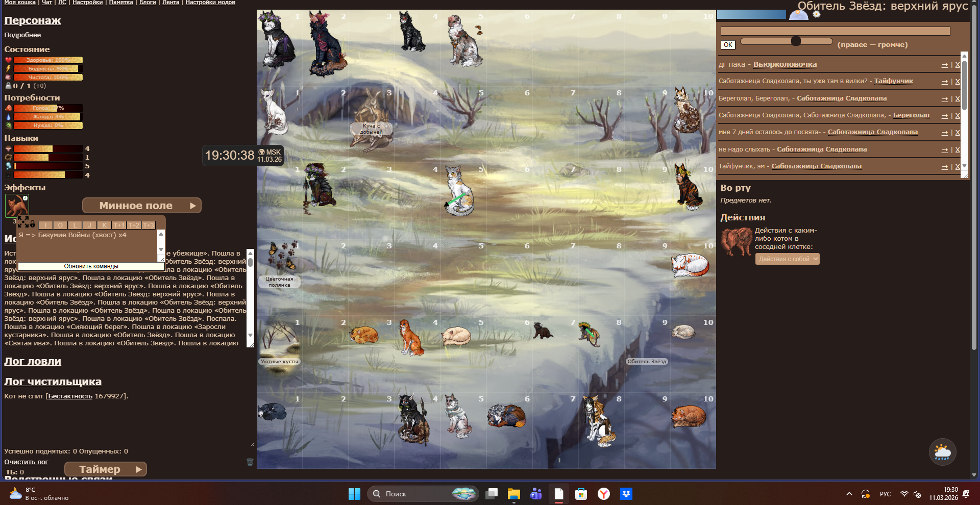
Task: Show hidden icons in the system tray
Action: point(849,494)
